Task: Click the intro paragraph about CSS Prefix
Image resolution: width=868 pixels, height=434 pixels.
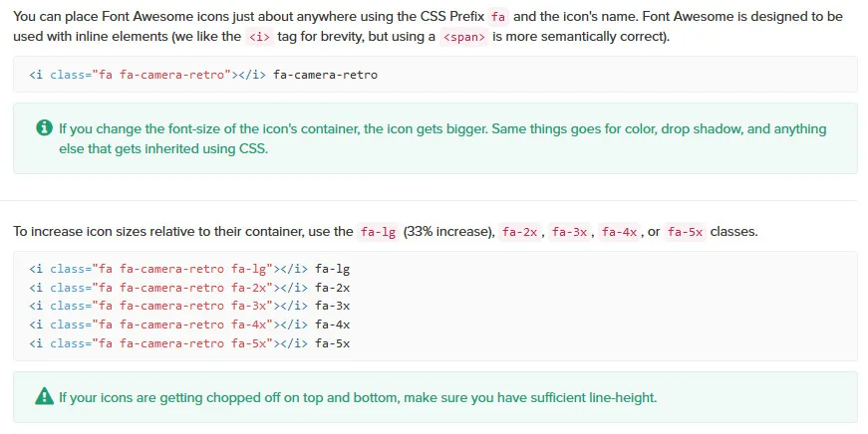Action: (x=428, y=27)
